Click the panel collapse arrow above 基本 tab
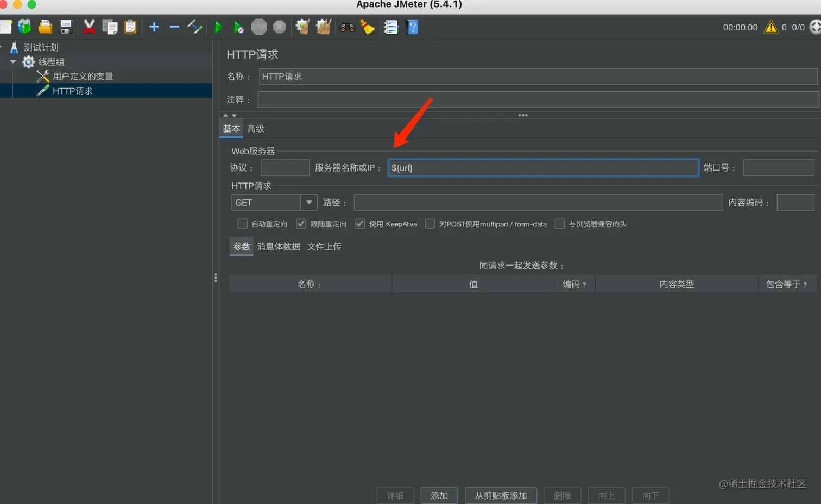 point(225,115)
